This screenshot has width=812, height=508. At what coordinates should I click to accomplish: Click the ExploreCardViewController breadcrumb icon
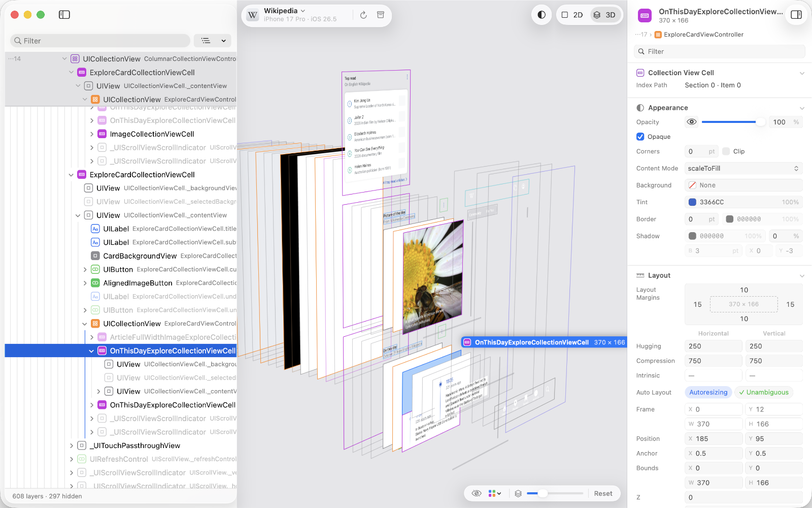(x=658, y=35)
